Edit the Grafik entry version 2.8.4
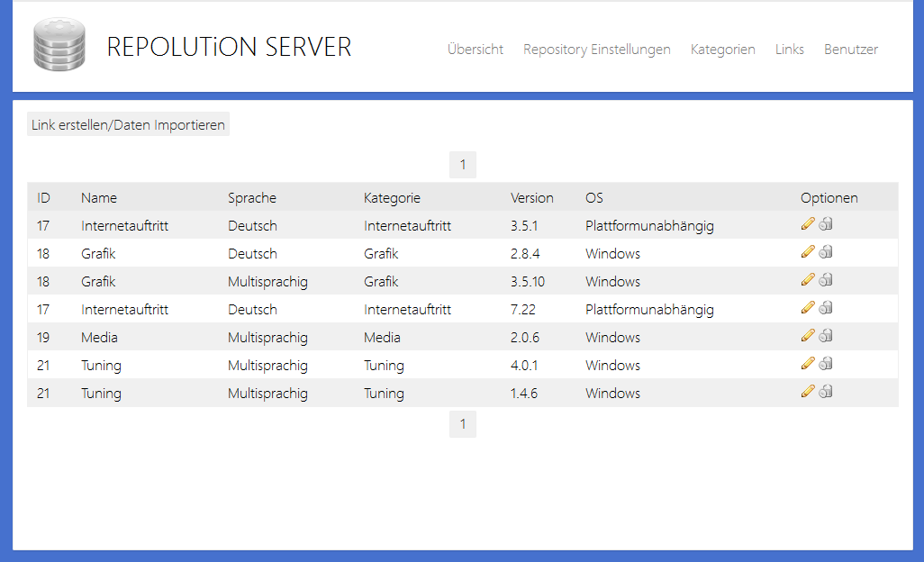Image resolution: width=924 pixels, height=562 pixels. [808, 251]
